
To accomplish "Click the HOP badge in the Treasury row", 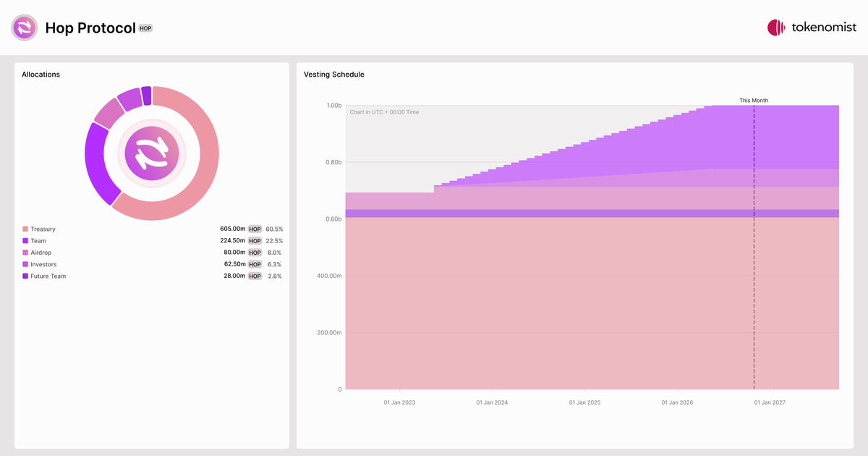I will coord(255,229).
